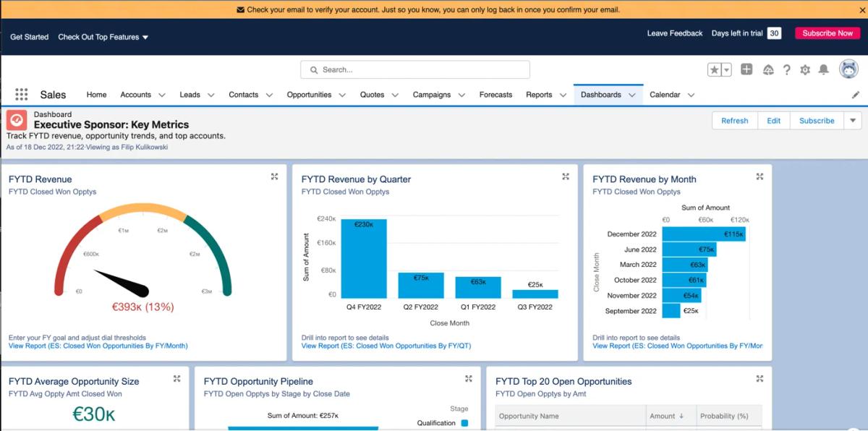Click the €30k average opportunity value
The image size is (868, 431).
tap(94, 414)
